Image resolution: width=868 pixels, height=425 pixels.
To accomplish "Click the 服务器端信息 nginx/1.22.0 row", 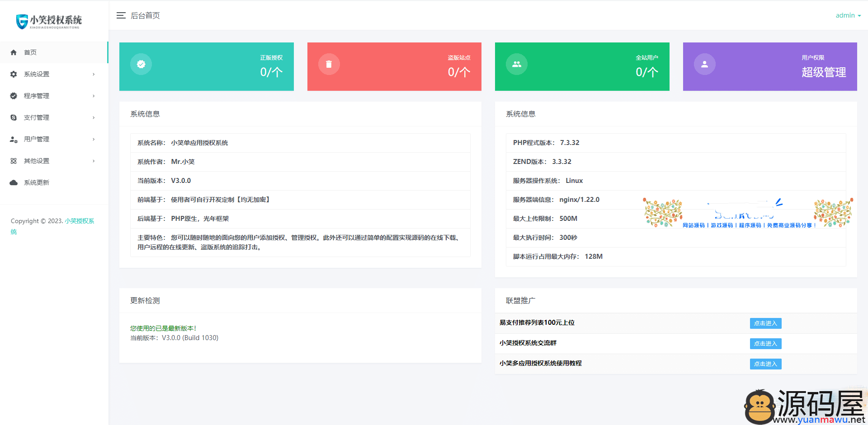I will click(x=676, y=200).
